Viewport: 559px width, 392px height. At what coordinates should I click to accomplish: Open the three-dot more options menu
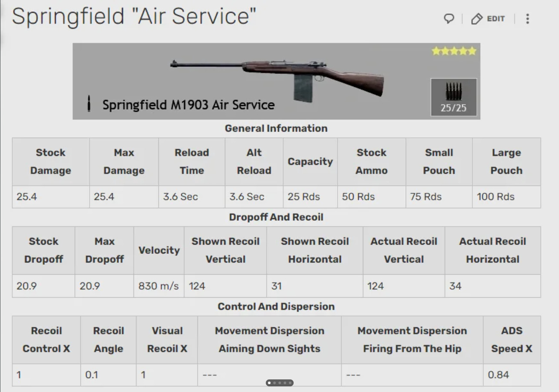coord(527,19)
